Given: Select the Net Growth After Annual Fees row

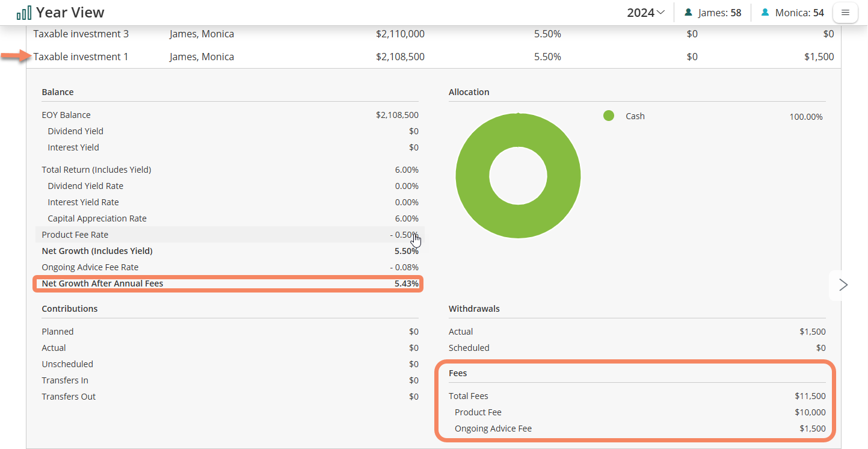Looking at the screenshot, I should point(229,283).
